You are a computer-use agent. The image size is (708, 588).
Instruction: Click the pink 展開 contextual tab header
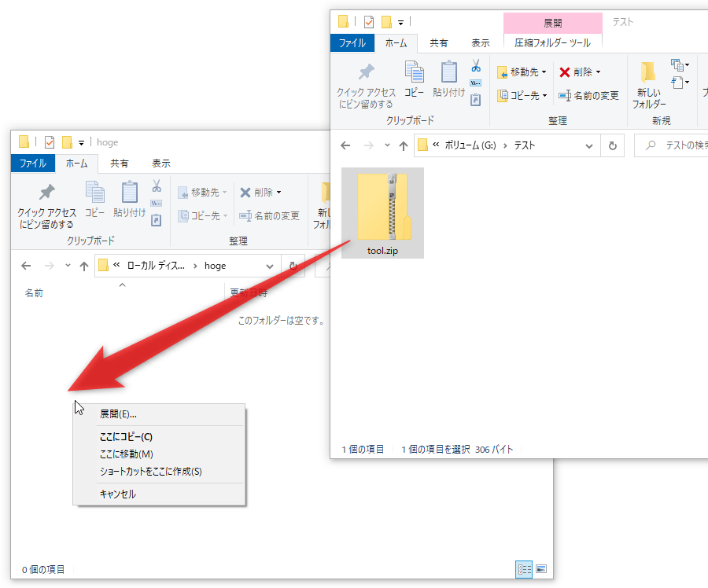coord(553,23)
